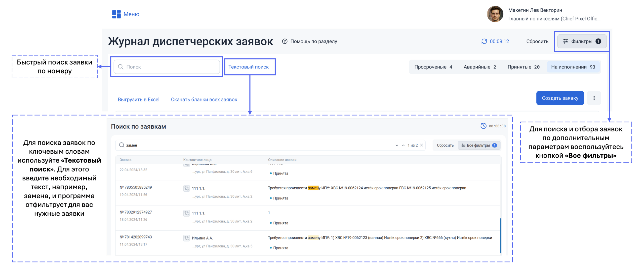Click the refresh timer icon 00:09:12
The width and height of the screenshot is (644, 274).
coord(484,41)
